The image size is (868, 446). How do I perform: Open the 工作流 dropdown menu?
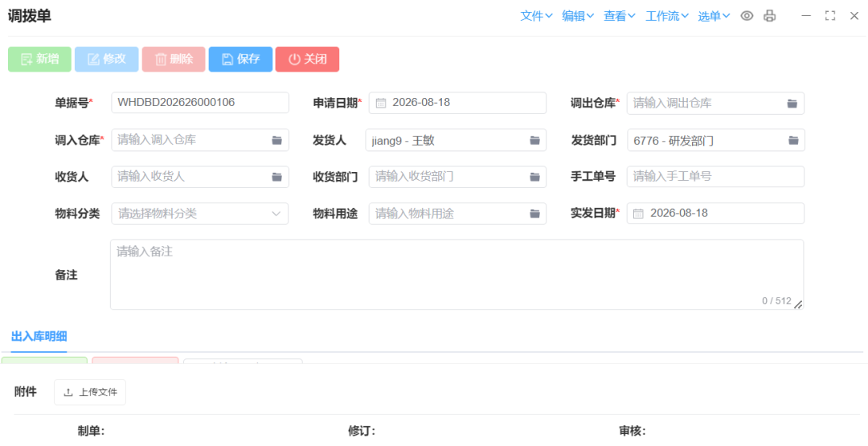tap(667, 16)
